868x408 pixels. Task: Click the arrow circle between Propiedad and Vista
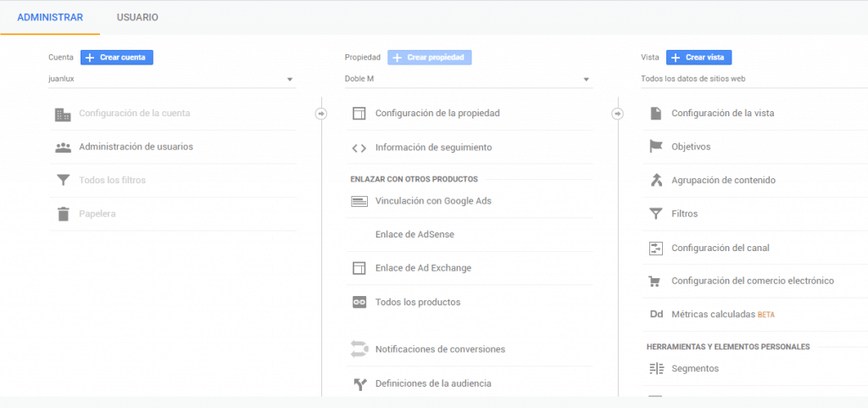point(618,114)
